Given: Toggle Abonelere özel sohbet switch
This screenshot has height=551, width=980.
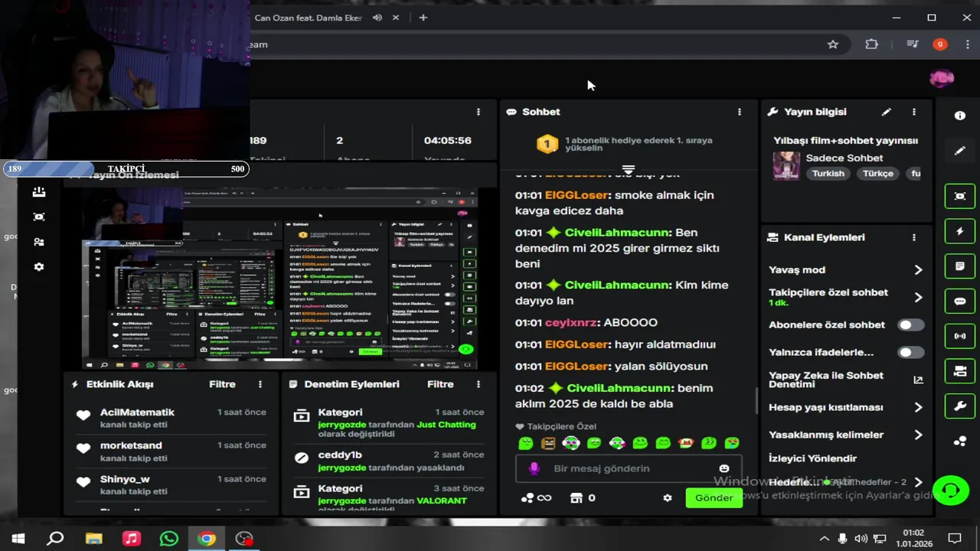Looking at the screenshot, I should 910,325.
